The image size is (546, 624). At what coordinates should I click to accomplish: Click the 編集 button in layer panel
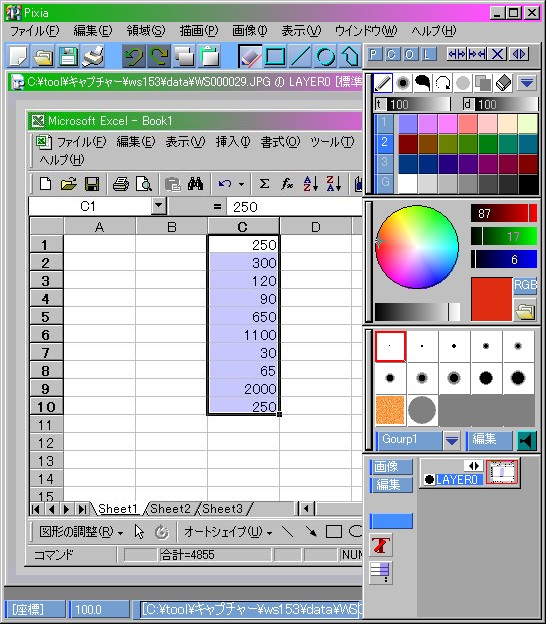(x=391, y=485)
